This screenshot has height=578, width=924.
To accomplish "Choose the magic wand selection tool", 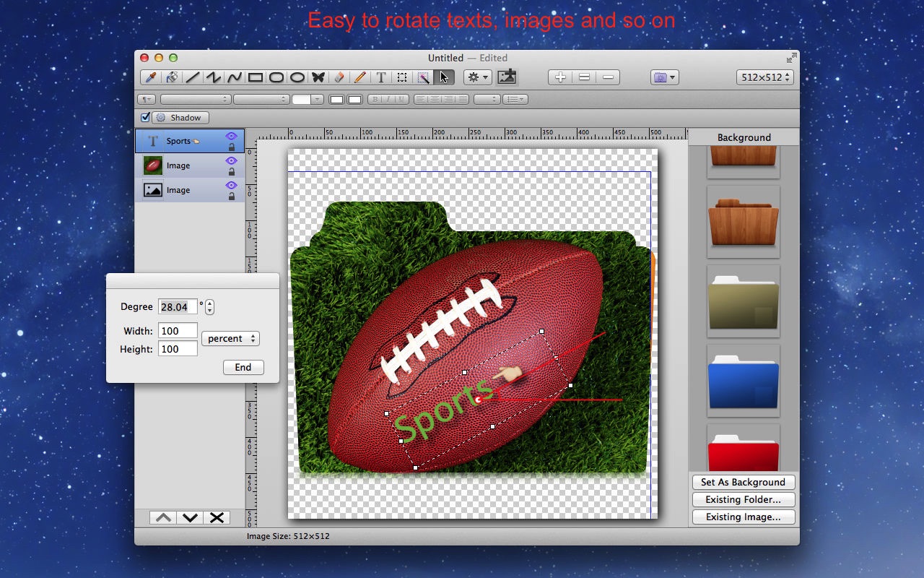I will [x=423, y=77].
